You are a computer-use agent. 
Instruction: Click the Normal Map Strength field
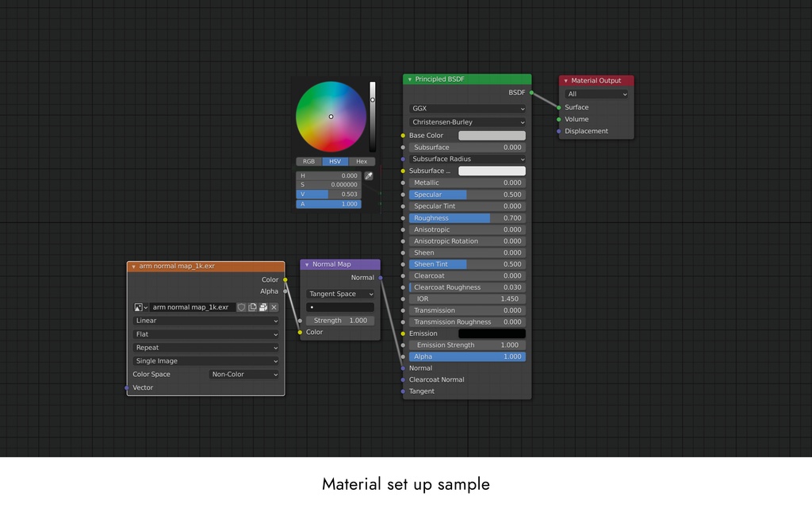(339, 321)
